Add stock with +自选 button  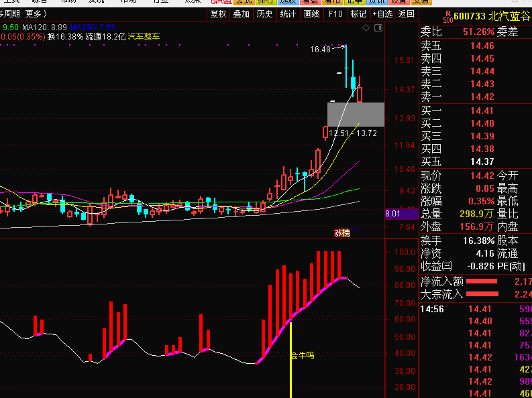[382, 14]
